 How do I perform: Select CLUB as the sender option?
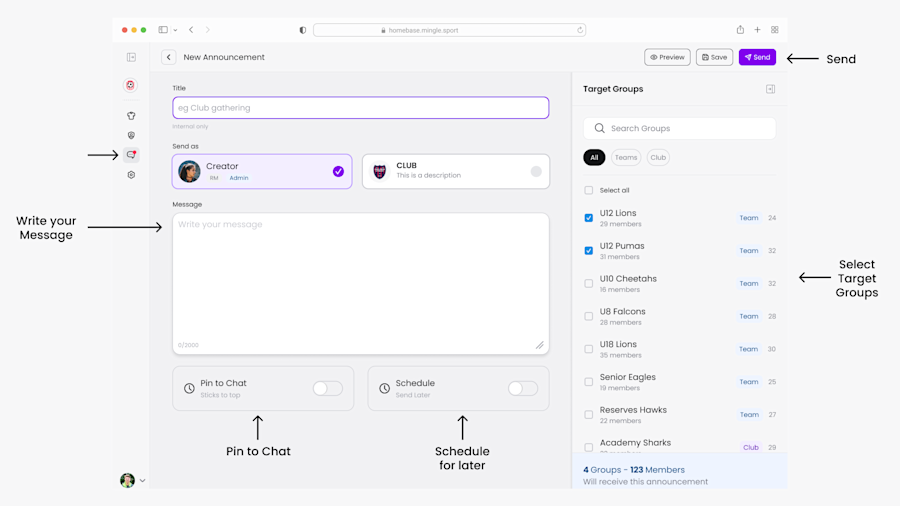(x=456, y=171)
